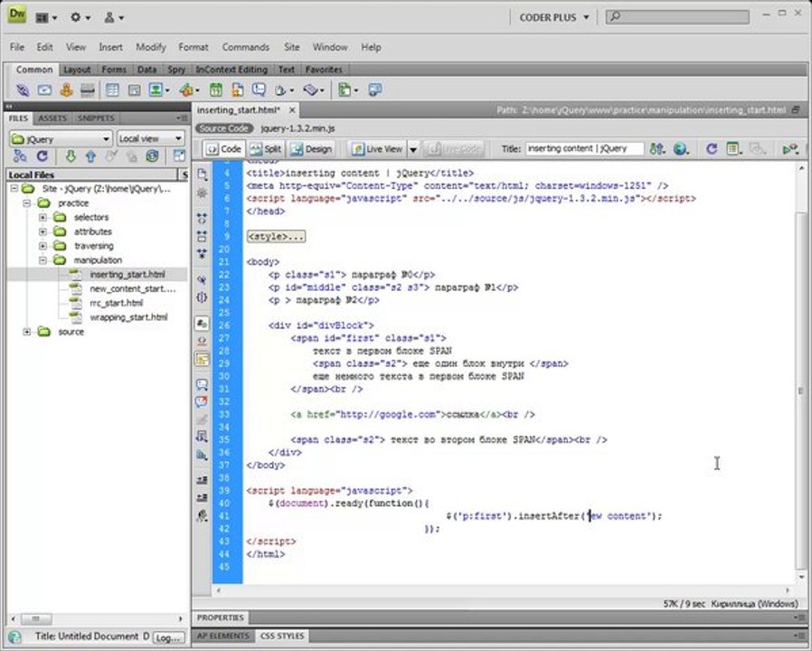Insert a Server-Side Include
The image size is (812, 651).
click(237, 90)
